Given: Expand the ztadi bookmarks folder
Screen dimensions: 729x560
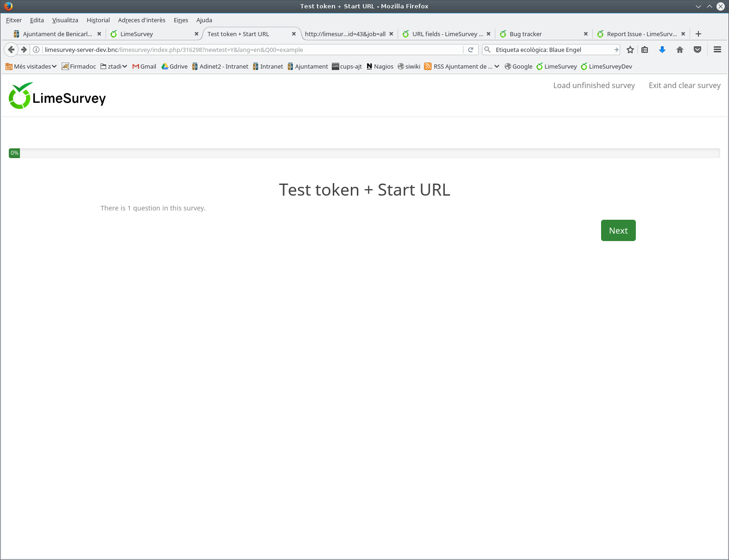Looking at the screenshot, I should (114, 66).
